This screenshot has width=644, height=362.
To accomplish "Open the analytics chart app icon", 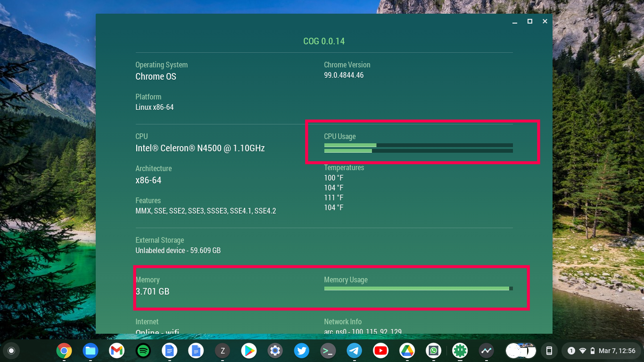I will coord(486,351).
